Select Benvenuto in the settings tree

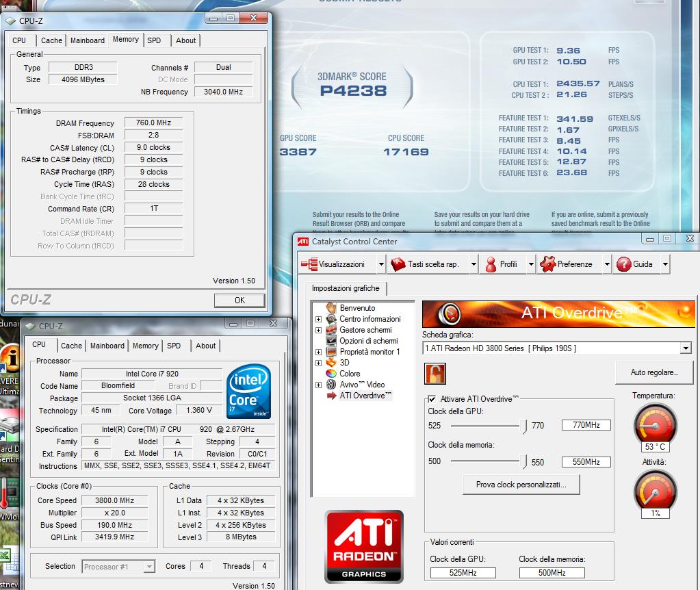[357, 308]
